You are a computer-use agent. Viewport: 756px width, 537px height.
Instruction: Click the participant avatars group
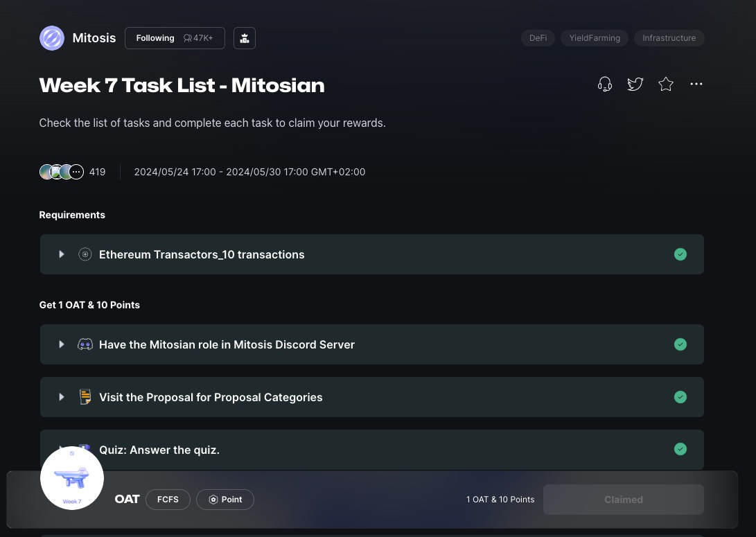click(x=62, y=172)
